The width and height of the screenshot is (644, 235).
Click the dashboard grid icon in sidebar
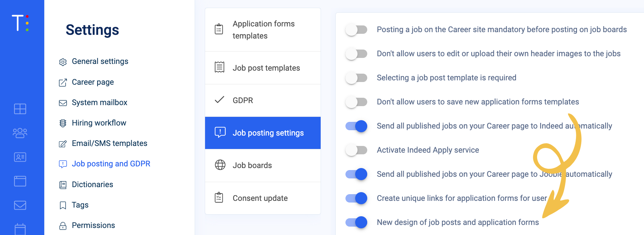(x=20, y=109)
